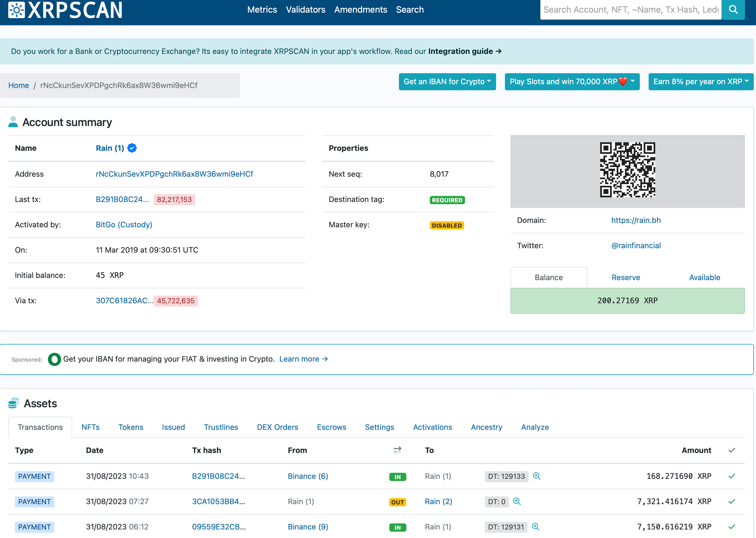Viewport: 756px width, 538px height.
Task: Open the Validators page
Action: (x=306, y=10)
